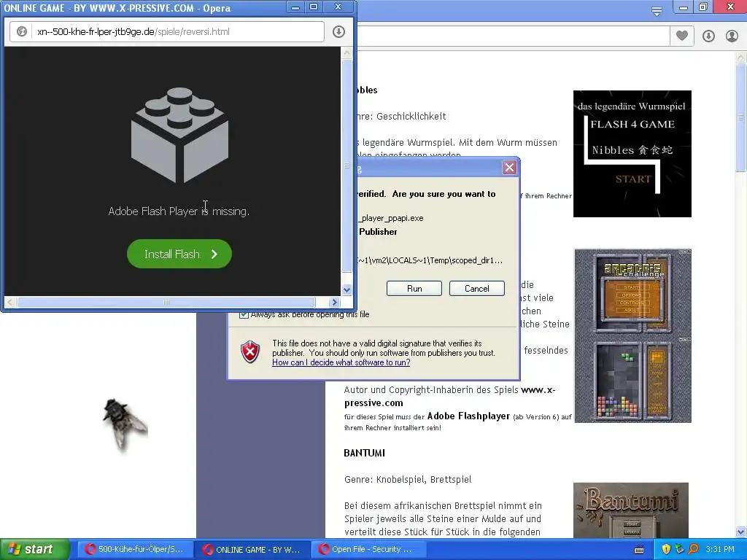Switch to 'Open File - Security' taskbar item
747x560 pixels.
[369, 549]
